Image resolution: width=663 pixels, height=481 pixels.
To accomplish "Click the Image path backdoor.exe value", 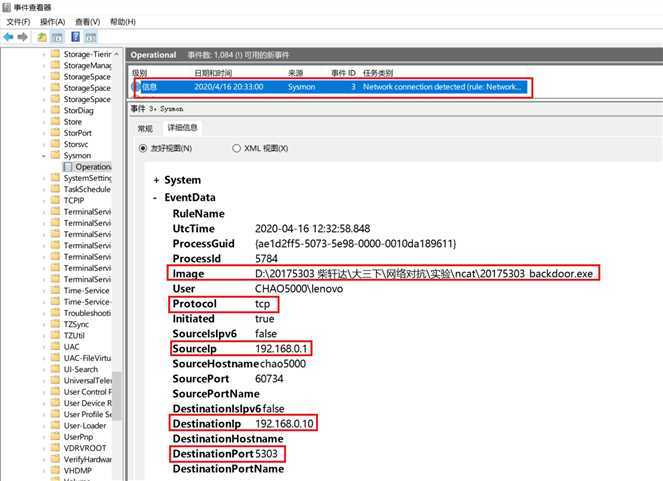I will pos(424,274).
